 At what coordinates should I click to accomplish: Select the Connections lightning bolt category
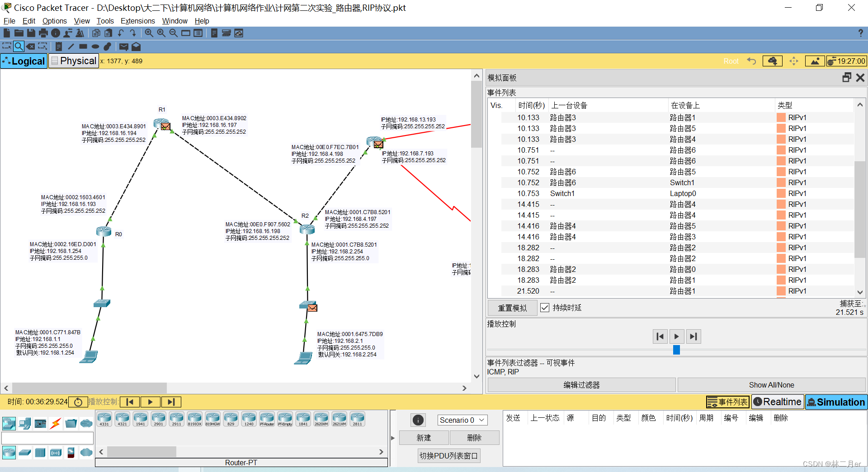(x=56, y=423)
